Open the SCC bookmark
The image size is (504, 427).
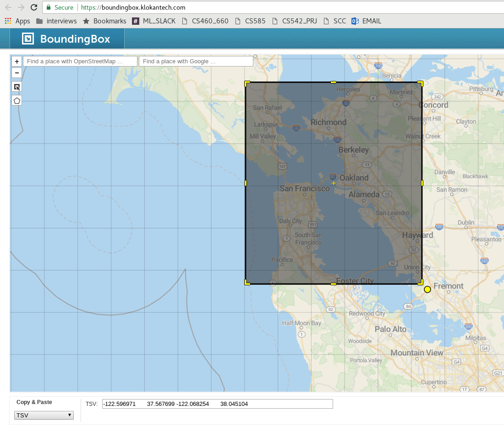(334, 21)
